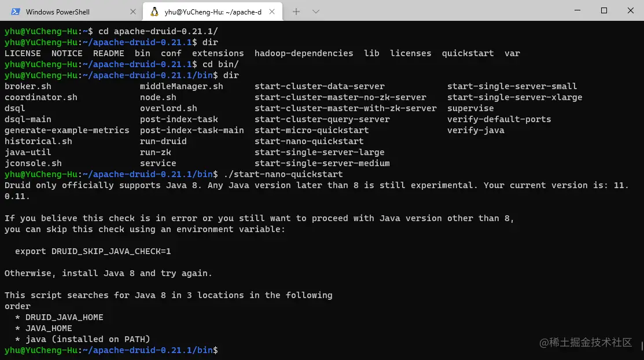
Task: Click the Linux penguin icon in tab
Action: (154, 12)
